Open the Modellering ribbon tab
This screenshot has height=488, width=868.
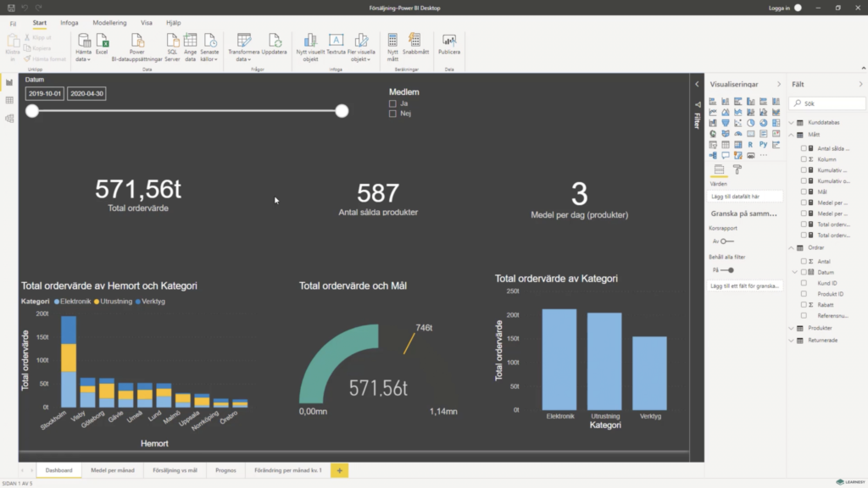coord(109,23)
